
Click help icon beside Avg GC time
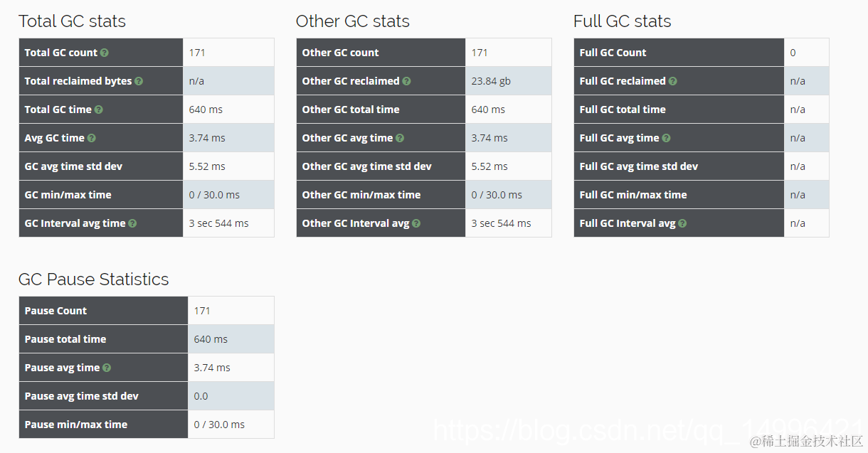(x=92, y=138)
